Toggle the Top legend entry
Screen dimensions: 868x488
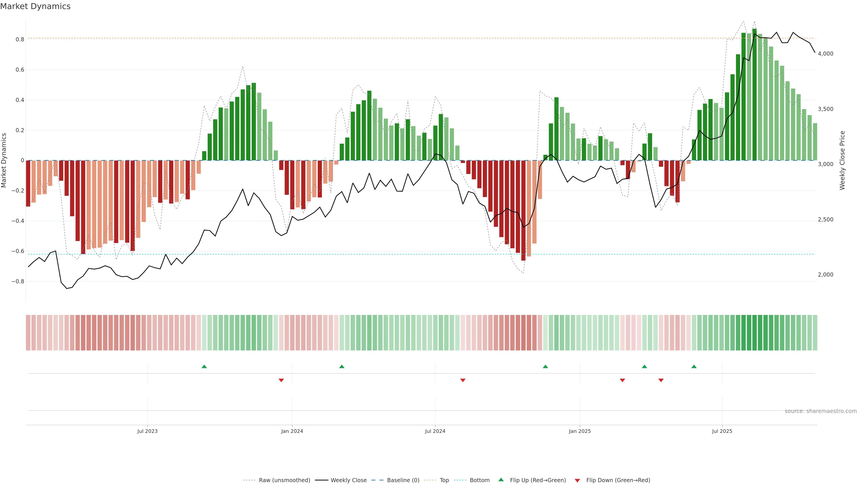(444, 480)
